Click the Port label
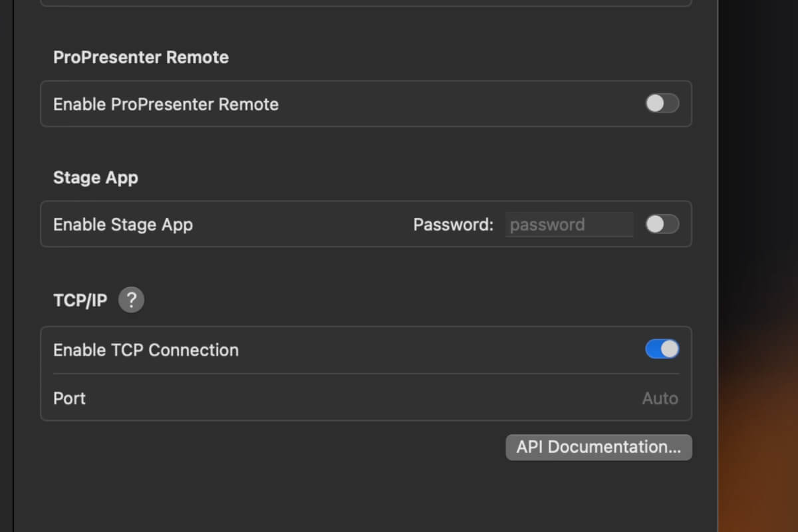Image resolution: width=798 pixels, height=532 pixels. [x=69, y=398]
